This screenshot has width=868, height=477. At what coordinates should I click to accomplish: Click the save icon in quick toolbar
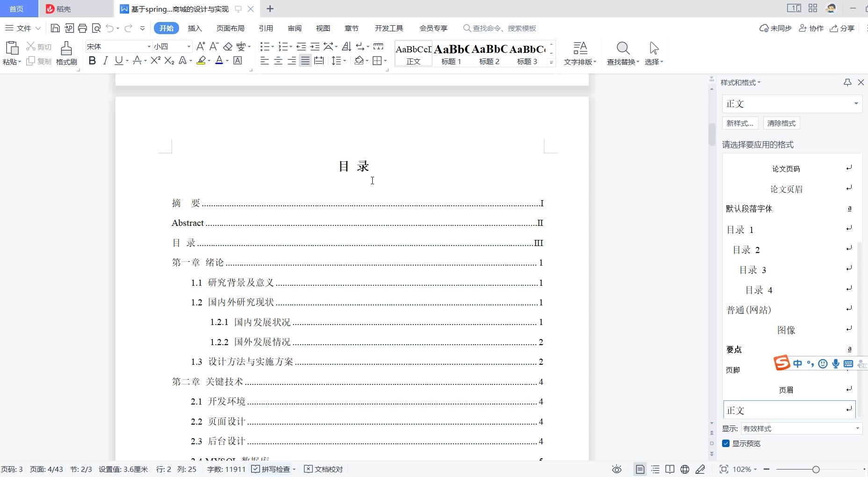pyautogui.click(x=55, y=29)
